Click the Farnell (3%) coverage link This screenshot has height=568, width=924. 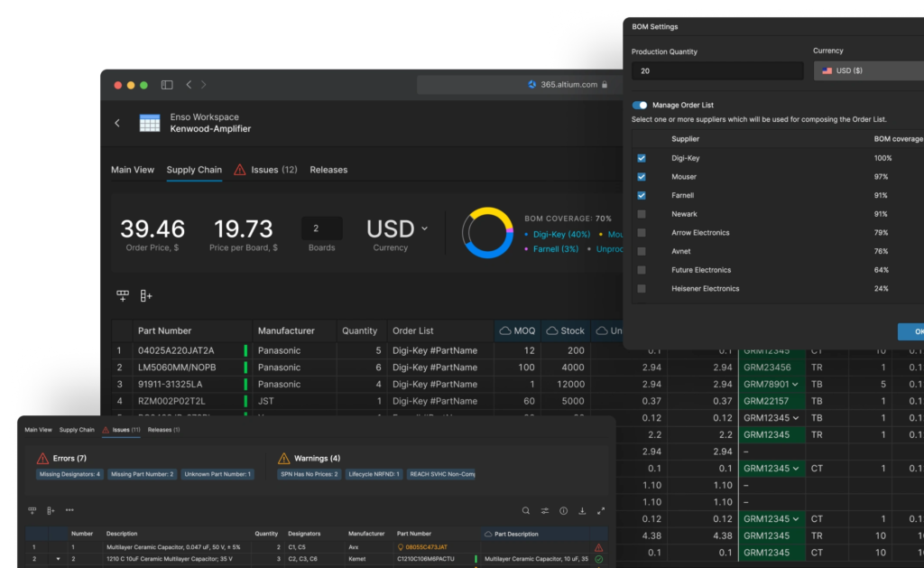coord(556,249)
